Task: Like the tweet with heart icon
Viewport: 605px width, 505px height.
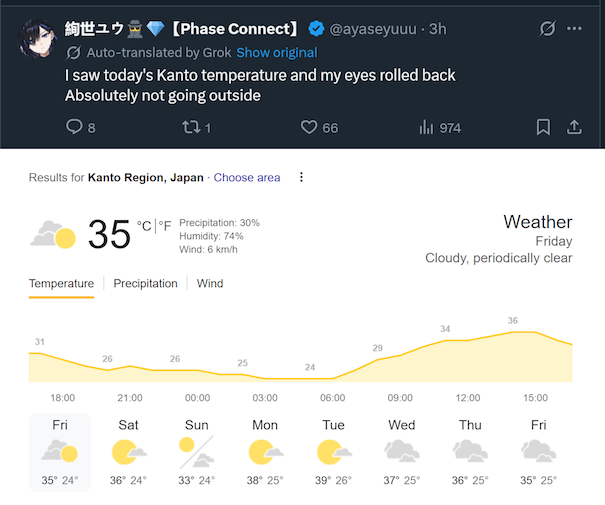Action: [x=309, y=127]
